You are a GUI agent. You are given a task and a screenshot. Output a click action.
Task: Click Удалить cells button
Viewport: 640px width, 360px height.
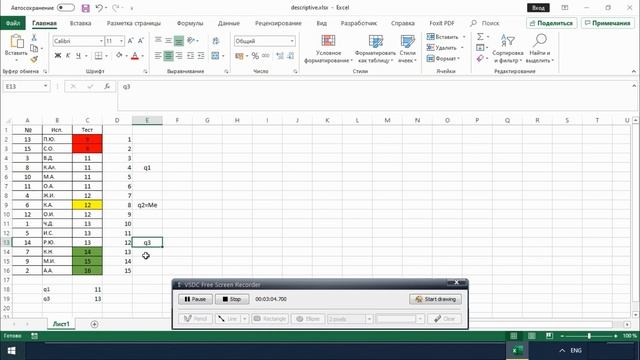click(441, 48)
